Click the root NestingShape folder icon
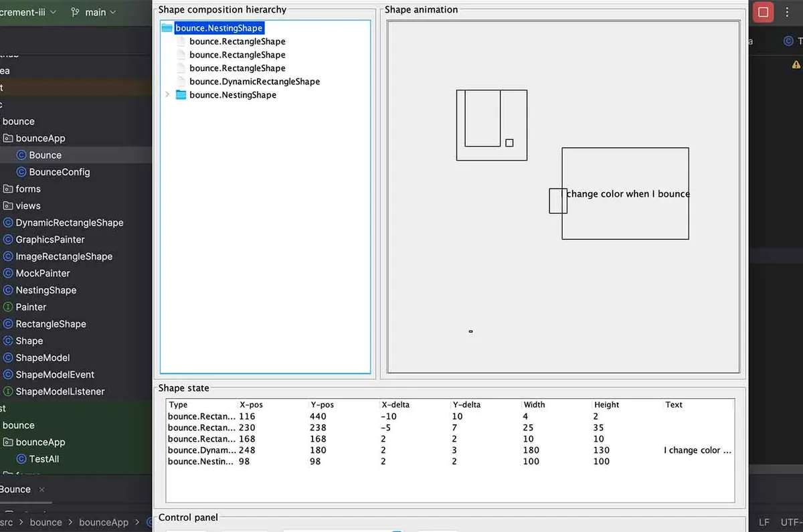Viewport: 803px width, 532px height. pyautogui.click(x=167, y=28)
